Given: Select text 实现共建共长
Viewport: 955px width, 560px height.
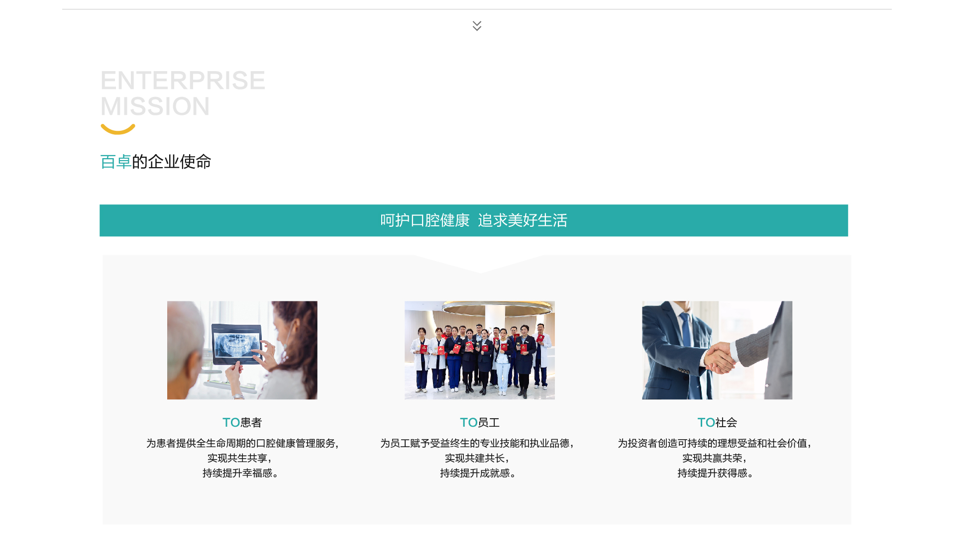Looking at the screenshot, I should [474, 458].
